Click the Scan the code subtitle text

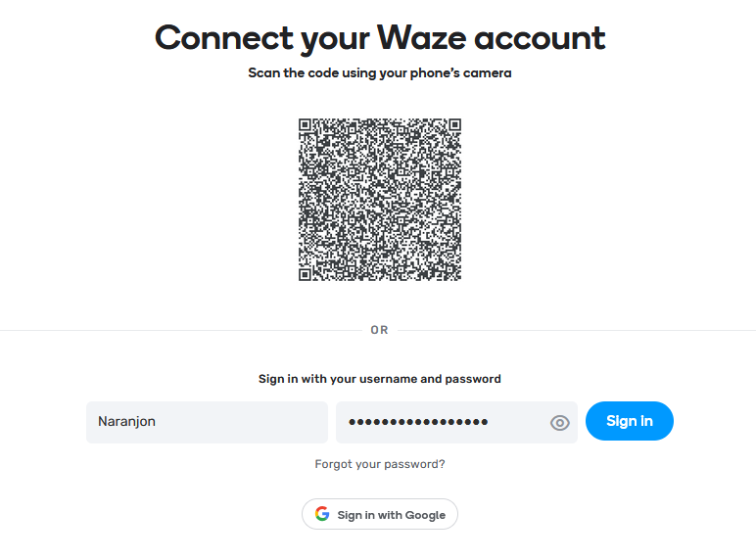[379, 72]
